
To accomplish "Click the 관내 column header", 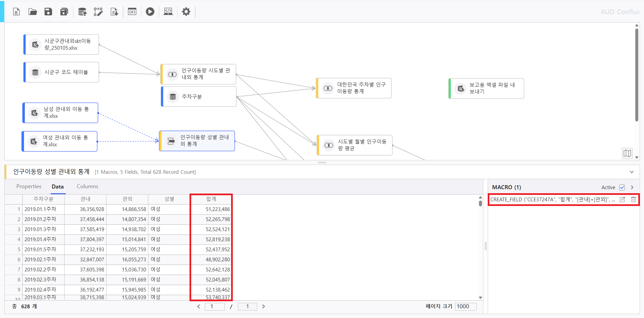I will pos(85,199).
